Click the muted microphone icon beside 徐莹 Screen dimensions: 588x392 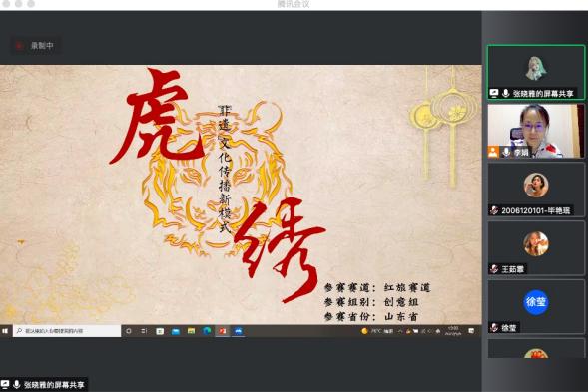[x=494, y=328]
